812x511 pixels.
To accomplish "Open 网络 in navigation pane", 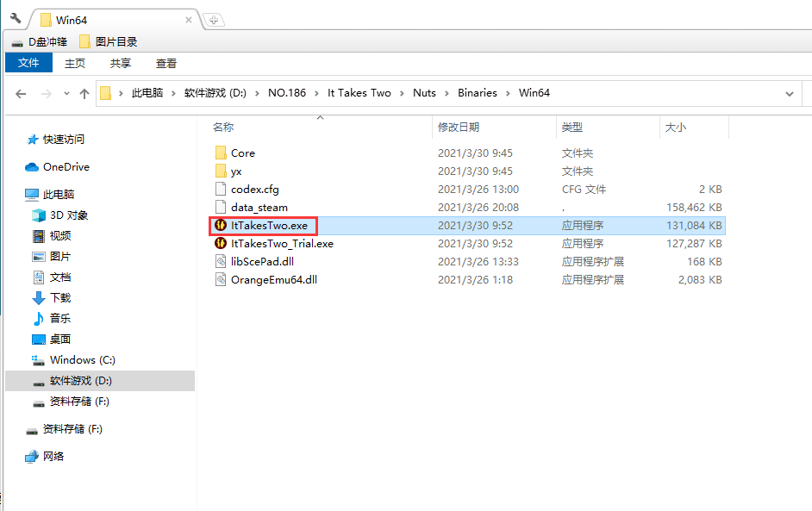I will (45, 456).
